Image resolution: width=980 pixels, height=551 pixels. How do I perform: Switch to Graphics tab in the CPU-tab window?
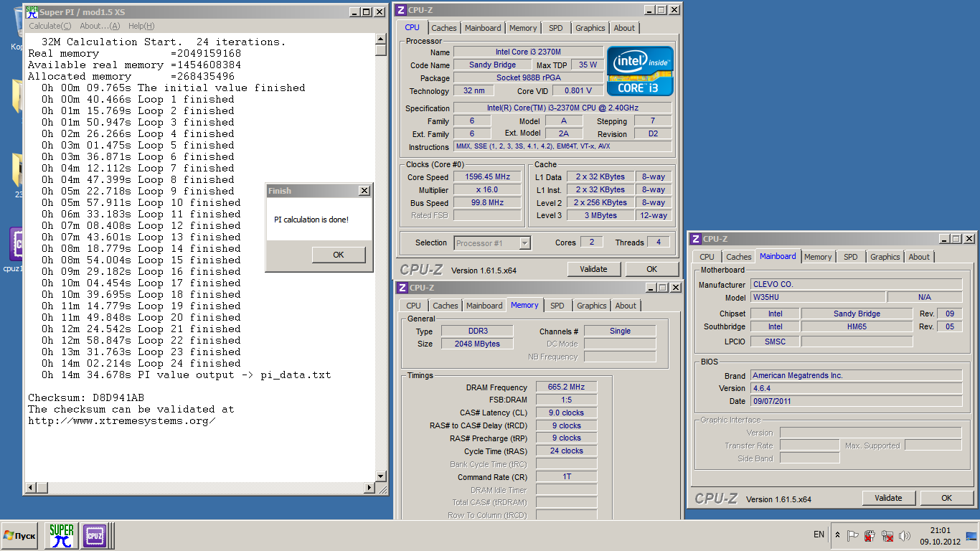(x=590, y=28)
